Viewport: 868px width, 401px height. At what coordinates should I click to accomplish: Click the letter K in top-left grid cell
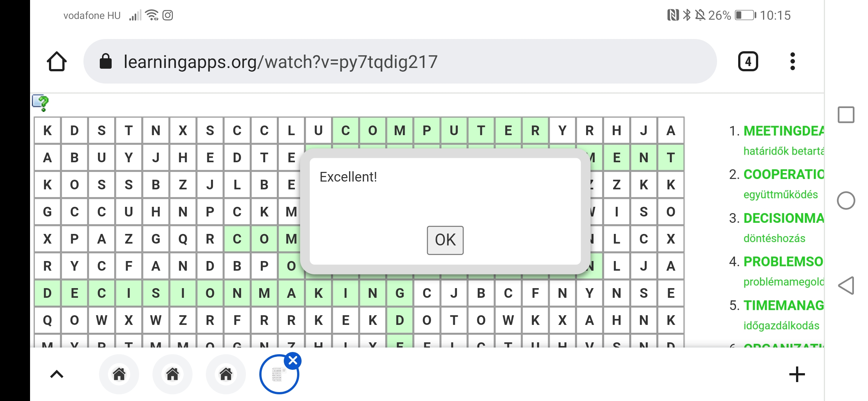click(x=47, y=131)
